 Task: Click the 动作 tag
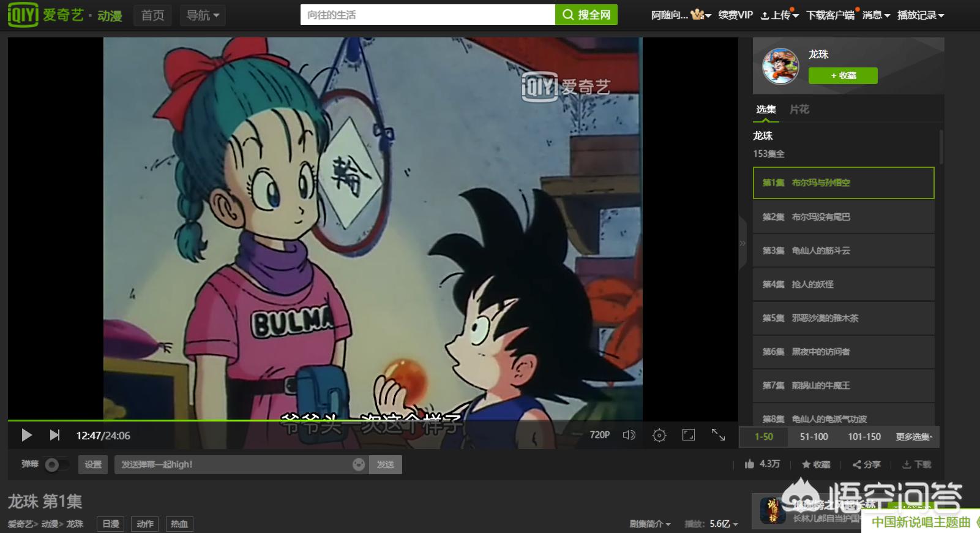pyautogui.click(x=145, y=524)
